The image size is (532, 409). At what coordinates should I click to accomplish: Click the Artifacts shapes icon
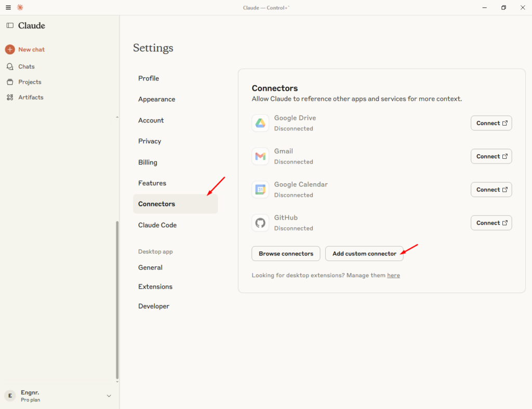10,97
